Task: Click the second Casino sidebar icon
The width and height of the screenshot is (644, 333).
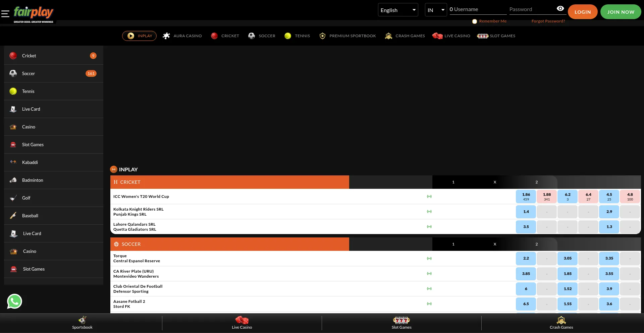Action: [14, 251]
